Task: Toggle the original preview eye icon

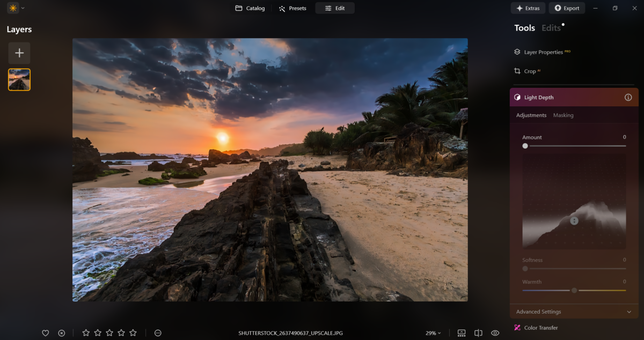Action: [494, 332]
